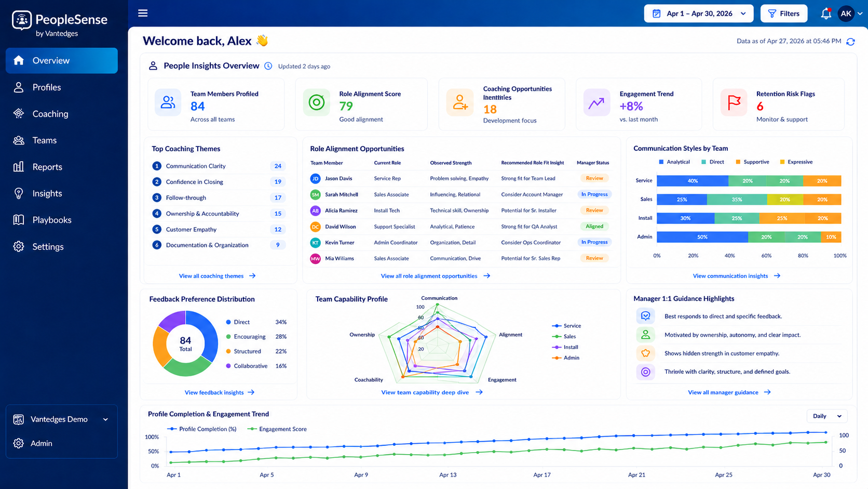Click the Filters button
Screen dimensions: 868x489
(x=784, y=14)
